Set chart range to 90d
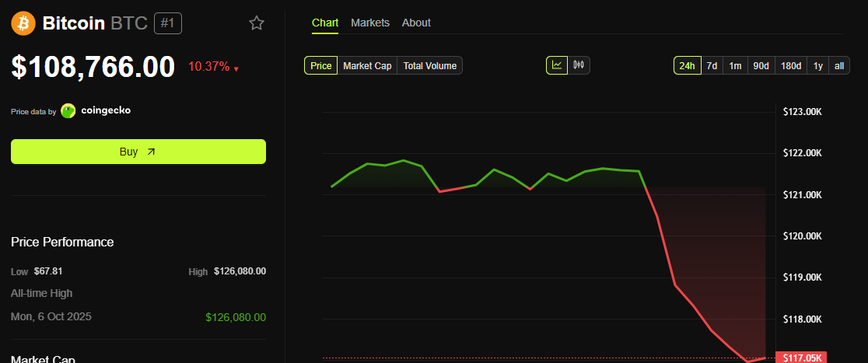This screenshot has height=363, width=868. point(761,66)
